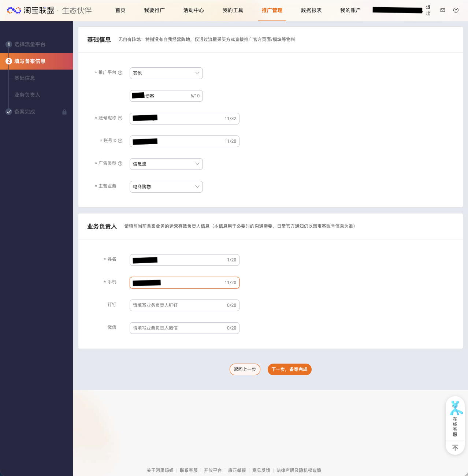Click the question icon beside 账号ID
This screenshot has height=476, width=468.
tap(120, 141)
